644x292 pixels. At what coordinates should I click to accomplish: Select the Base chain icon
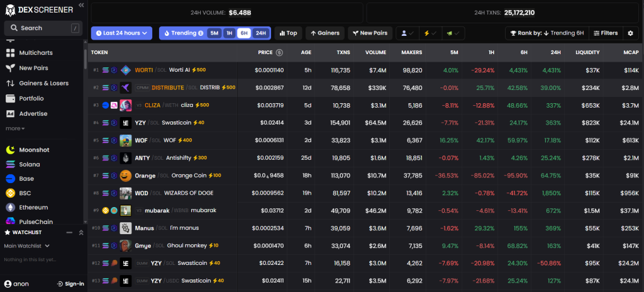click(x=10, y=179)
